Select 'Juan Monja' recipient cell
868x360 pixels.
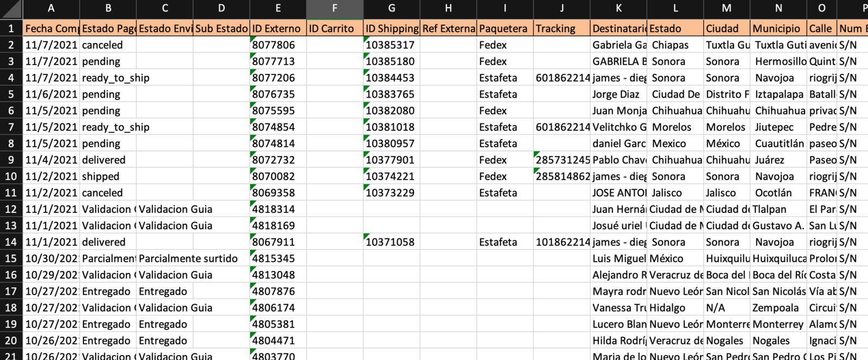tap(618, 111)
